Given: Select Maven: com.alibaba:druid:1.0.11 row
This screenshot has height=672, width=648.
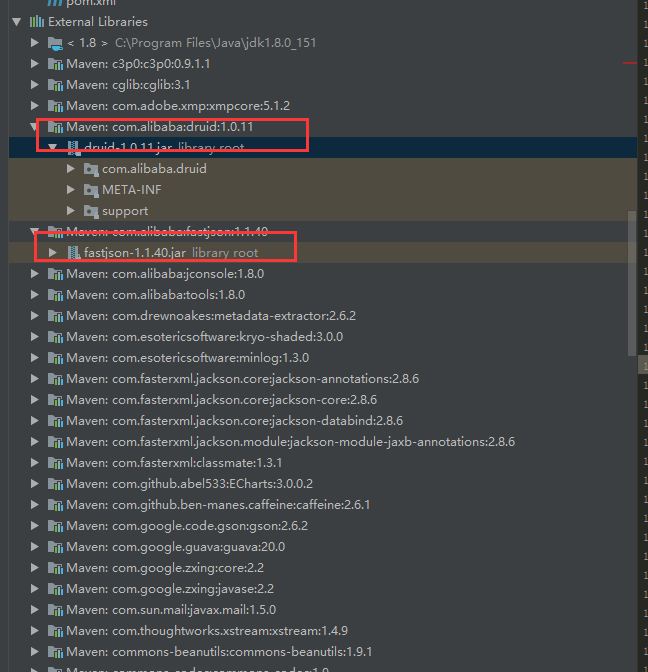Looking at the screenshot, I should [323, 127].
